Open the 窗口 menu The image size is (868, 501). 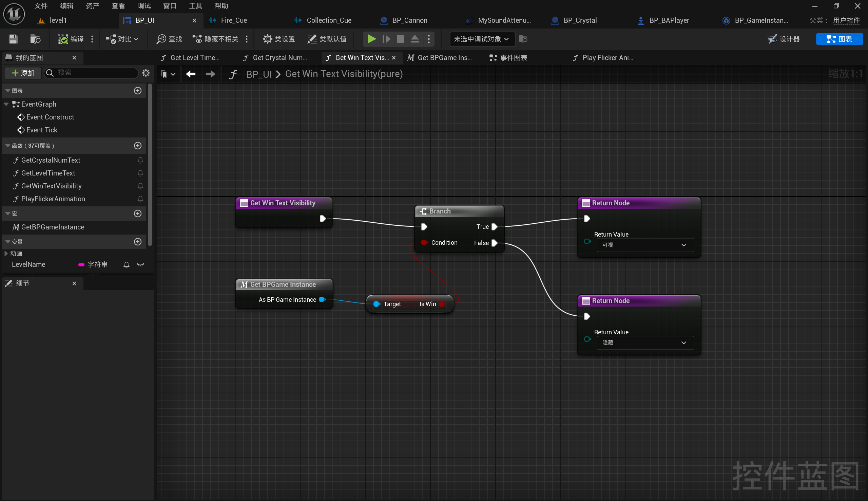169,5
